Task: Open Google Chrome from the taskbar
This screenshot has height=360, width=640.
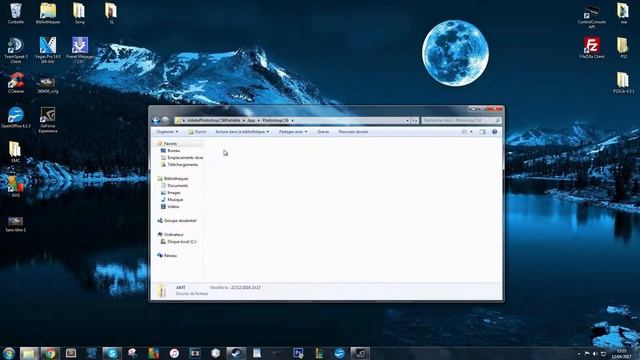Action: pyautogui.click(x=50, y=353)
